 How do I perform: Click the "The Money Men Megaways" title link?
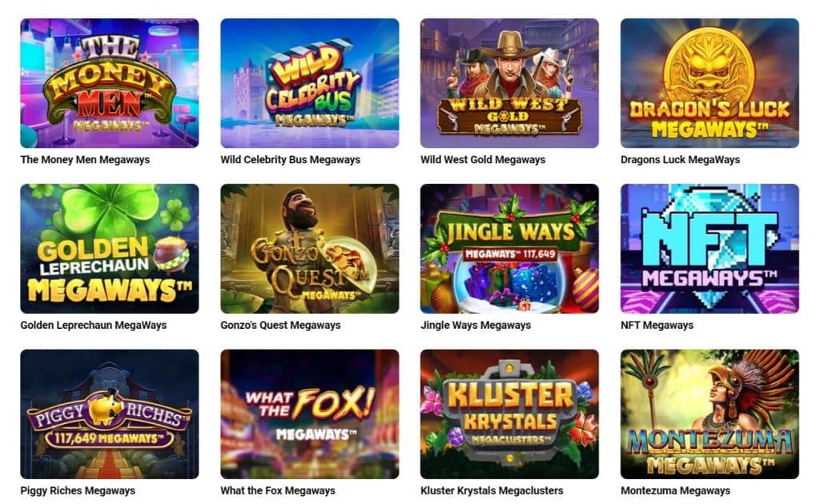click(85, 160)
